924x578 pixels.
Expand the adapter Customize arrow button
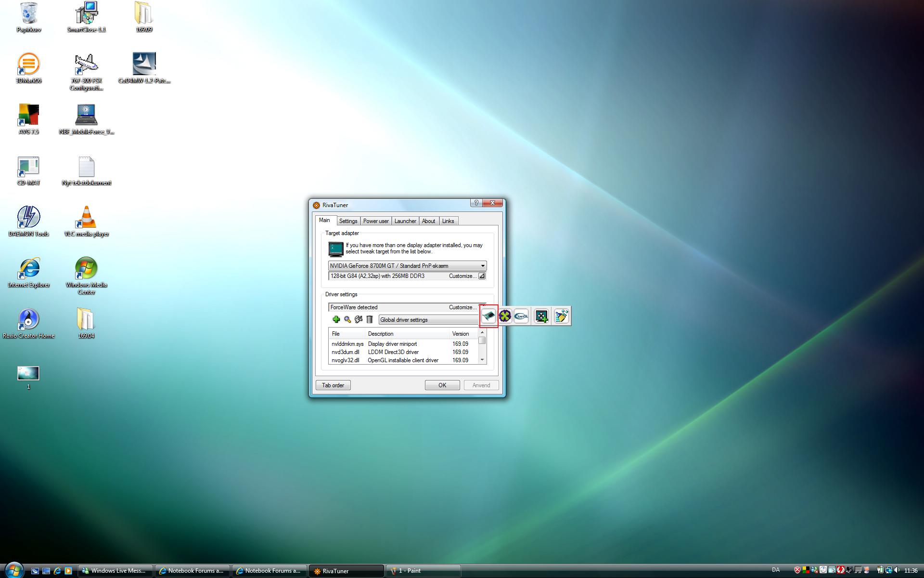(482, 276)
